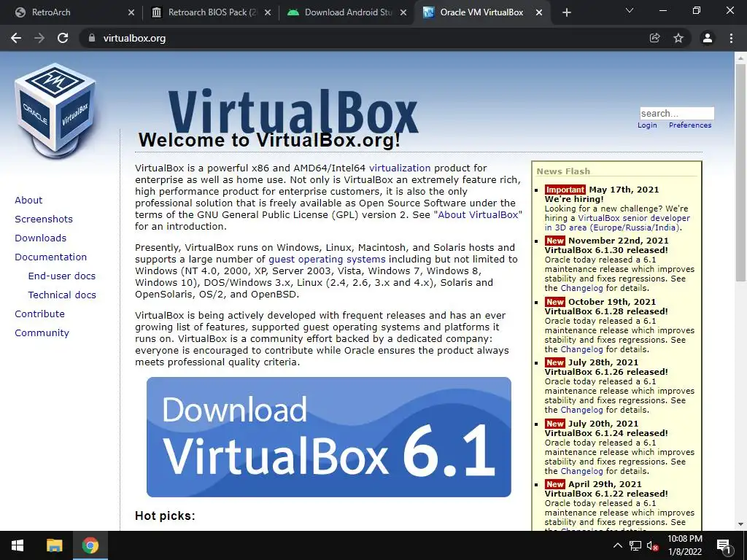Open Changelog link for 6.1.28 release

click(x=581, y=349)
